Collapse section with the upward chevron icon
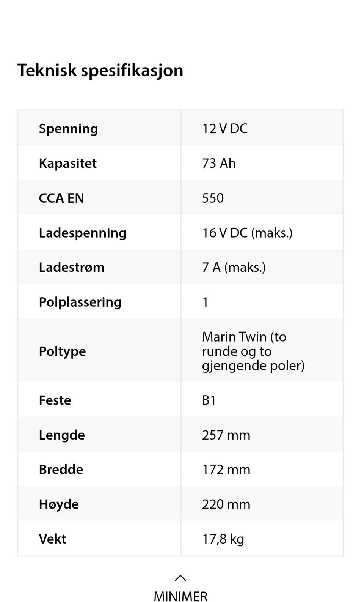 click(x=180, y=578)
